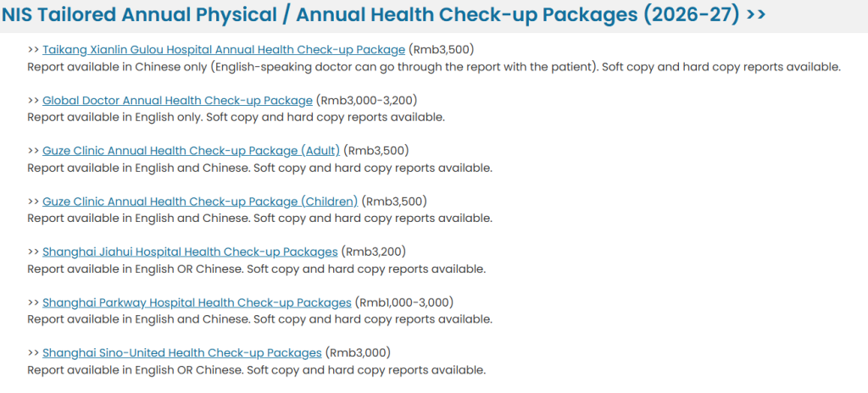868x393 pixels.
Task: Click the >> marker before Guze Clinic Children link
Action: (x=33, y=201)
